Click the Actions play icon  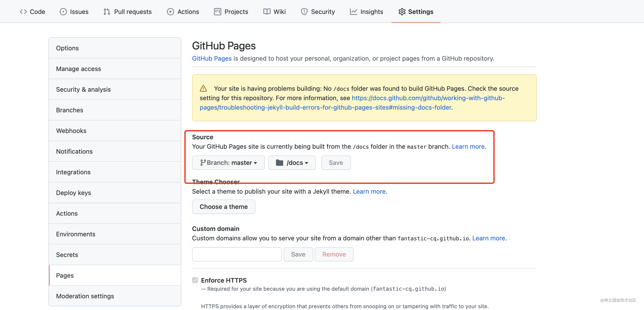170,12
